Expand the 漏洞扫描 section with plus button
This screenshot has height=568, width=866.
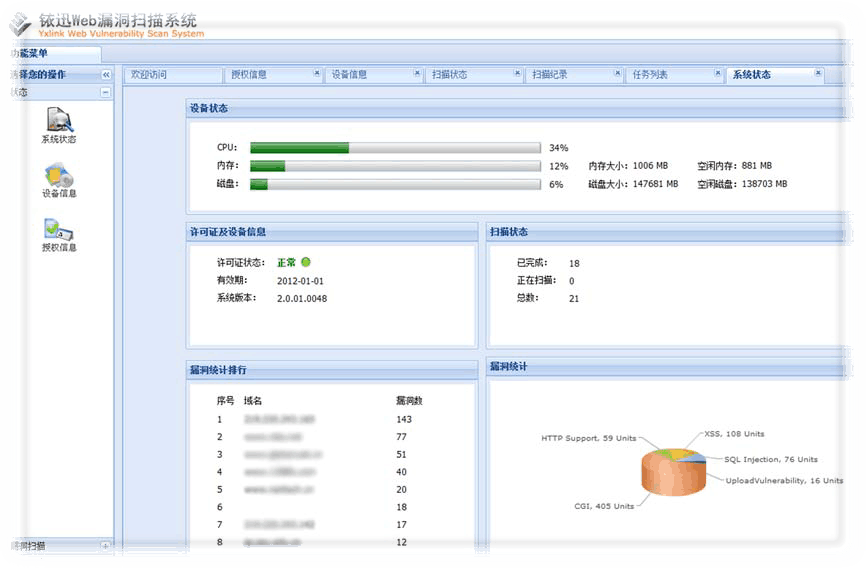point(105,546)
